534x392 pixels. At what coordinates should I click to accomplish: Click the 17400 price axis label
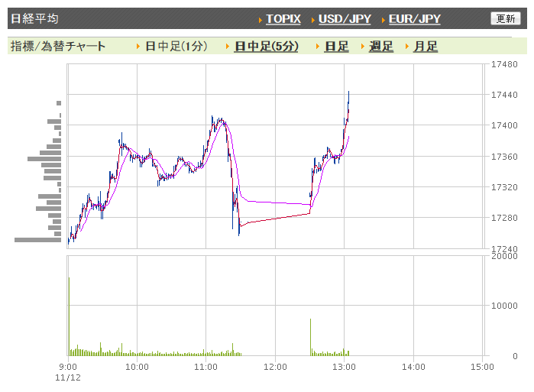pos(504,125)
